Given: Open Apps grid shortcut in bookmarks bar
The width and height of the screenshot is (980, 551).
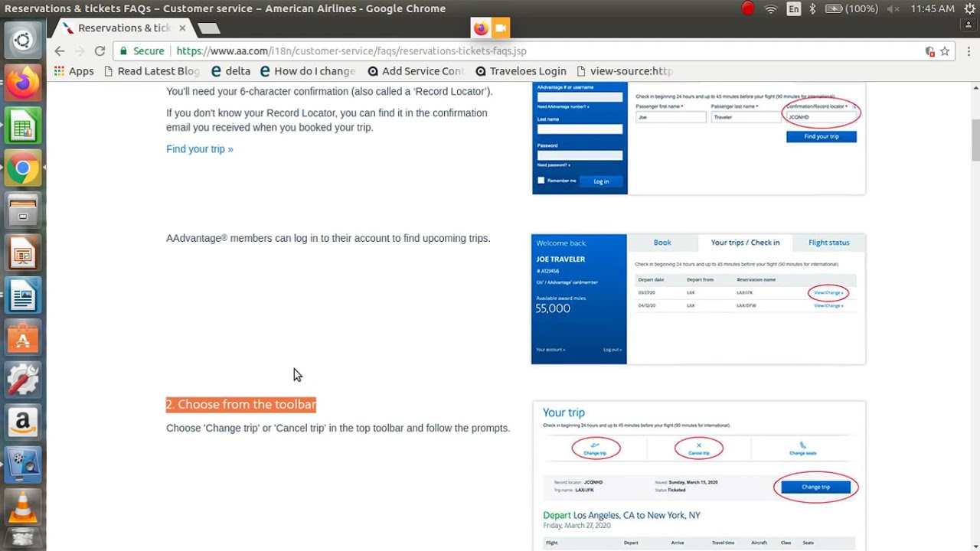Looking at the screenshot, I should tap(73, 70).
